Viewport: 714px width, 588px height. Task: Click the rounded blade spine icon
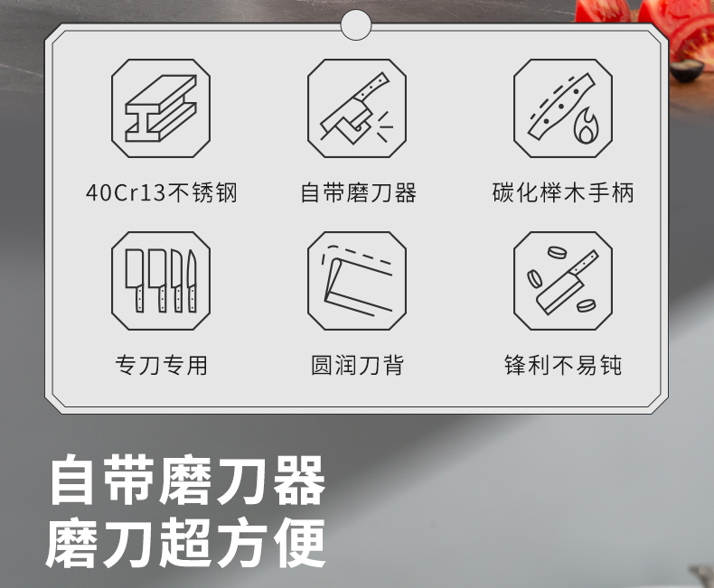pyautogui.click(x=357, y=281)
